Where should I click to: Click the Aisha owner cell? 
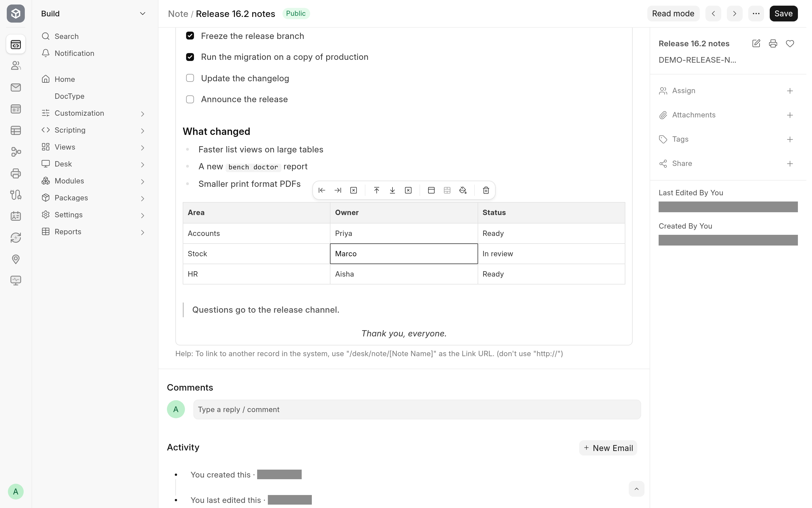(404, 274)
